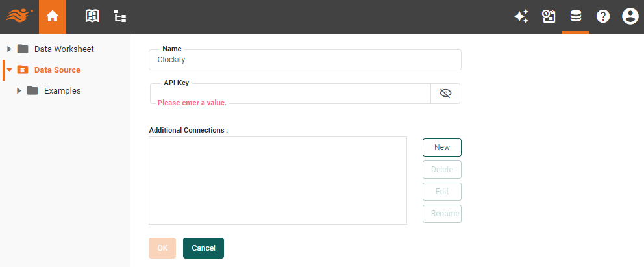Select Data Worksheet in the sidebar
Viewport: 644px width, 267px height.
click(64, 49)
